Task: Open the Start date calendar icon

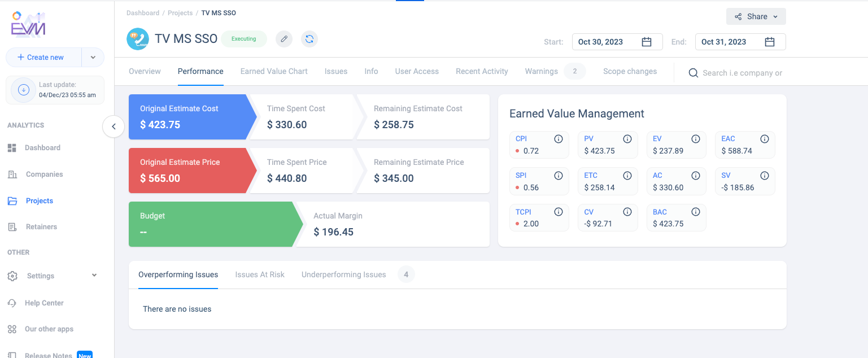Action: [647, 42]
